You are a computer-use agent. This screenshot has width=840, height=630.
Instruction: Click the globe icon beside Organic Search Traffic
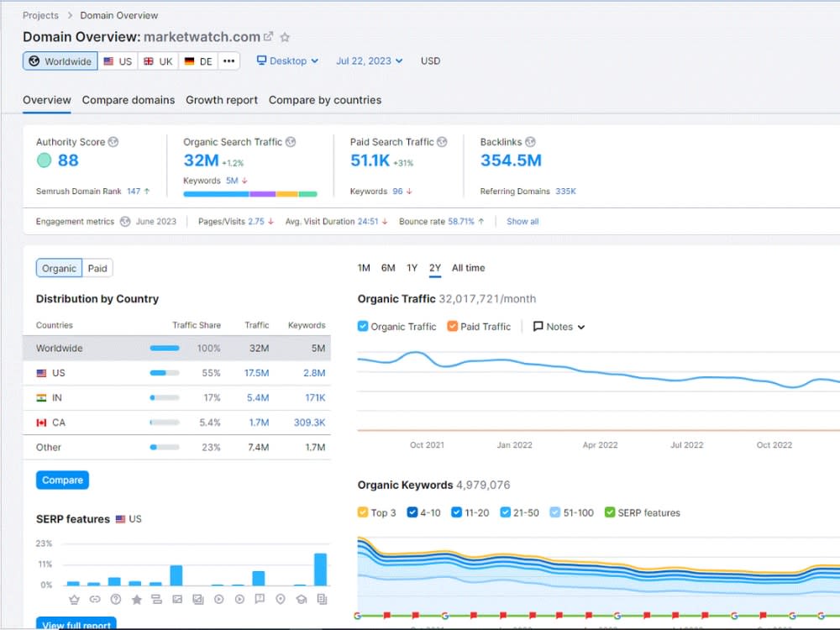click(x=291, y=142)
